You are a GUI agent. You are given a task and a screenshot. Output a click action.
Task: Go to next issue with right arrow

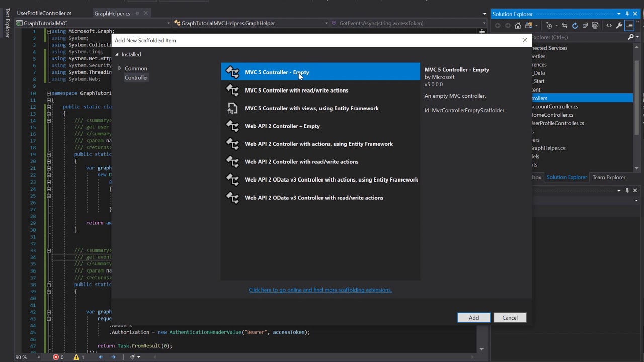coord(113,357)
